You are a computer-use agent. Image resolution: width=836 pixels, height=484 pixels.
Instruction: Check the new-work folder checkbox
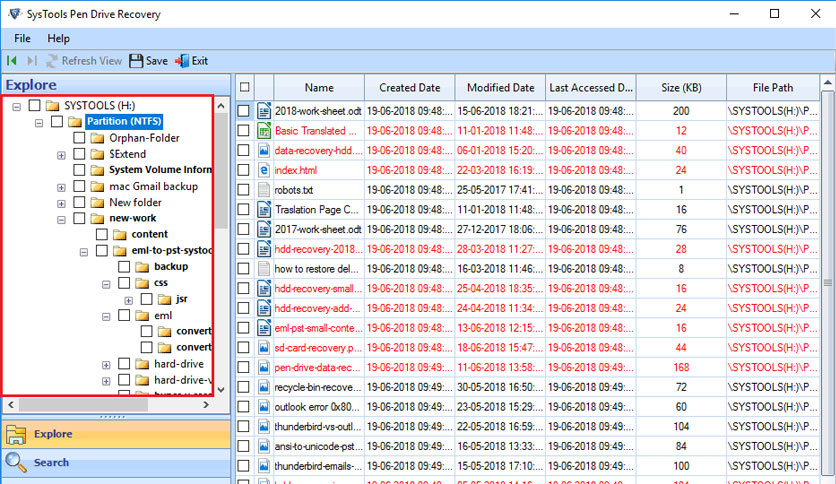tap(79, 218)
